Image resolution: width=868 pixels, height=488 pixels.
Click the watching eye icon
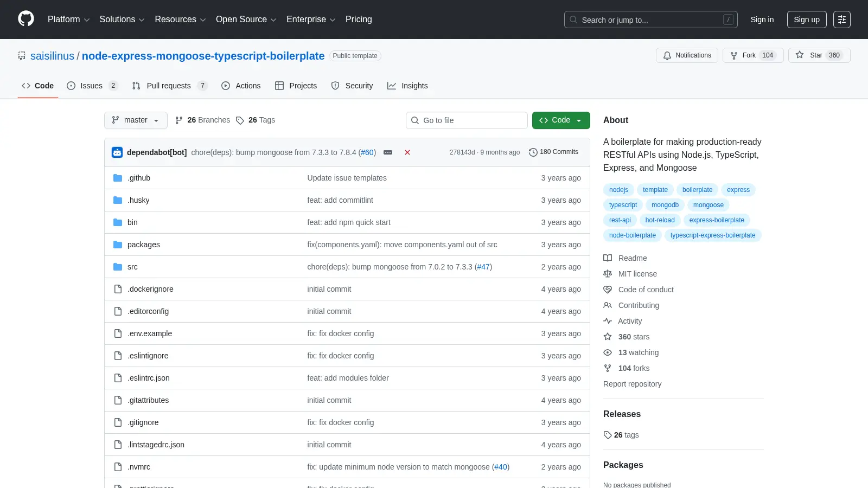point(608,352)
